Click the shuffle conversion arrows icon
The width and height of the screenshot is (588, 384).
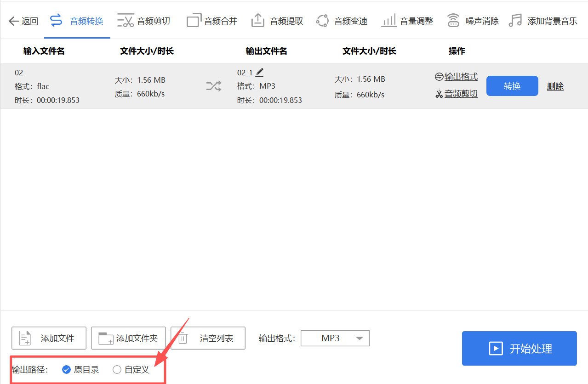tap(213, 86)
